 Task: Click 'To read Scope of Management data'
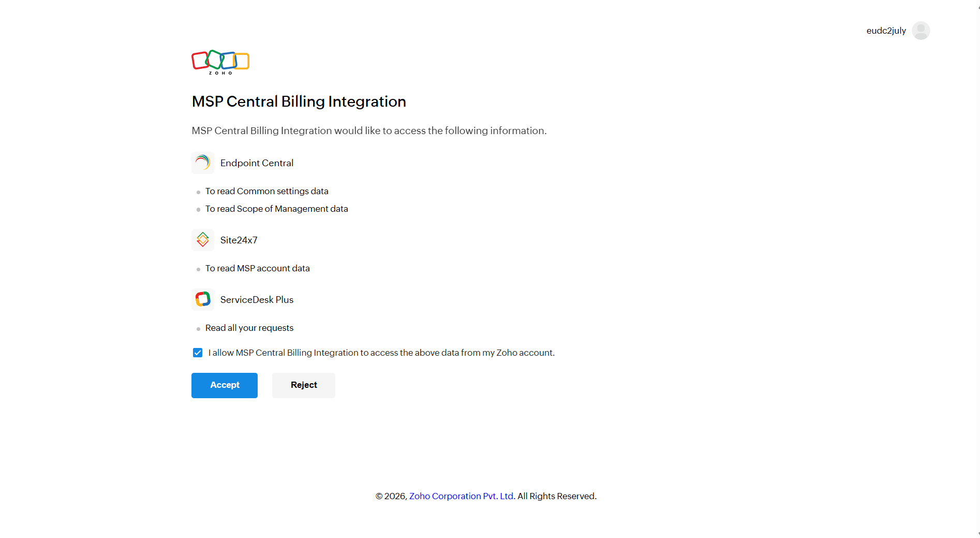[277, 209]
